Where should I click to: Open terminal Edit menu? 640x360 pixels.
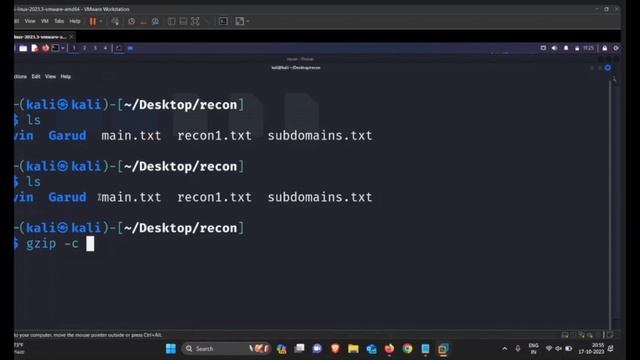pyautogui.click(x=36, y=76)
